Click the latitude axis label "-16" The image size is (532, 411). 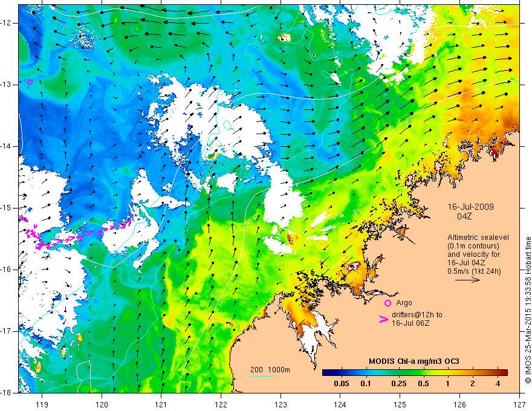click(7, 270)
